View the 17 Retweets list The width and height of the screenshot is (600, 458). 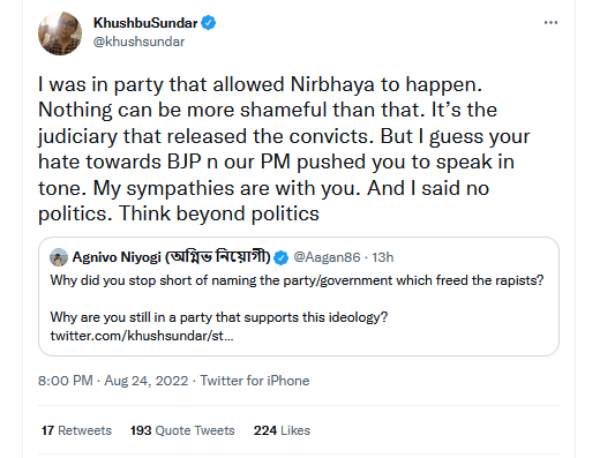(x=76, y=430)
